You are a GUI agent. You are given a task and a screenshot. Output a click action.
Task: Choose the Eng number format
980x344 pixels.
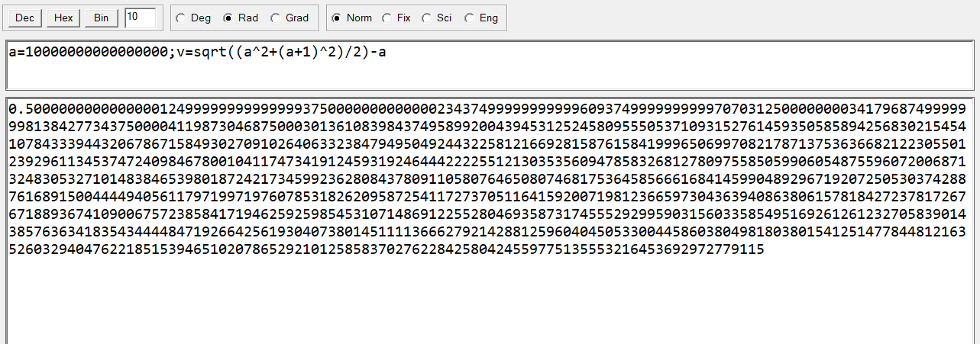coord(481,18)
